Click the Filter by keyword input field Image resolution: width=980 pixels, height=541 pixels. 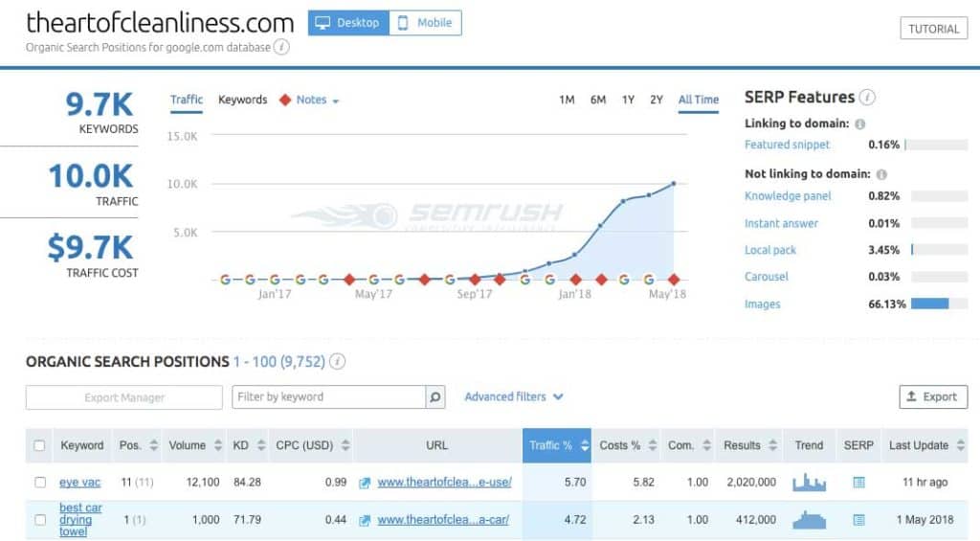coord(328,396)
